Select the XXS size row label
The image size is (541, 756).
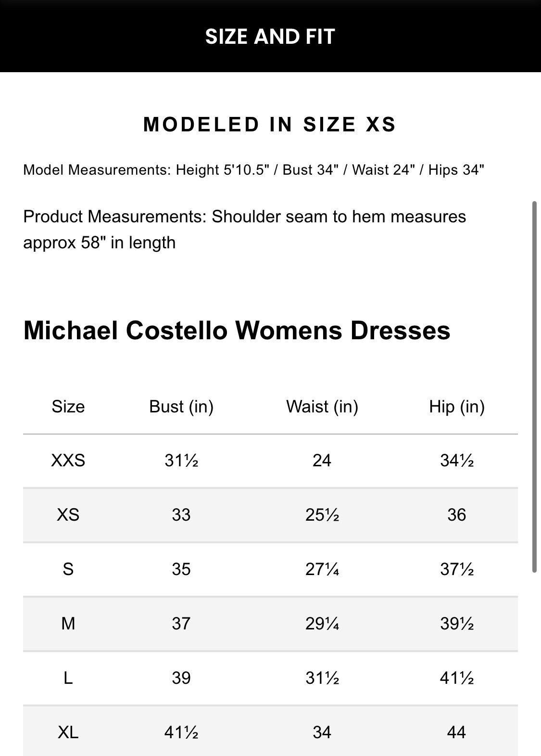click(x=68, y=461)
